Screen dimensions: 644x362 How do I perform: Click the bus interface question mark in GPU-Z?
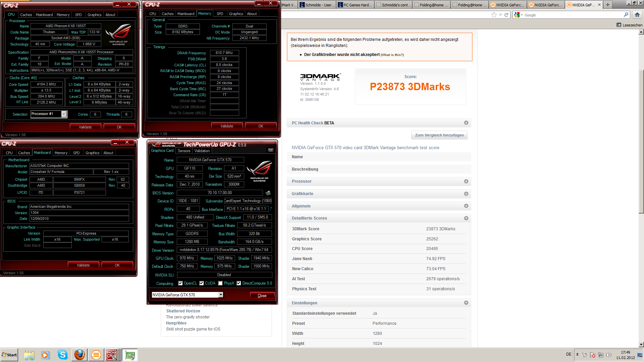coord(271,209)
